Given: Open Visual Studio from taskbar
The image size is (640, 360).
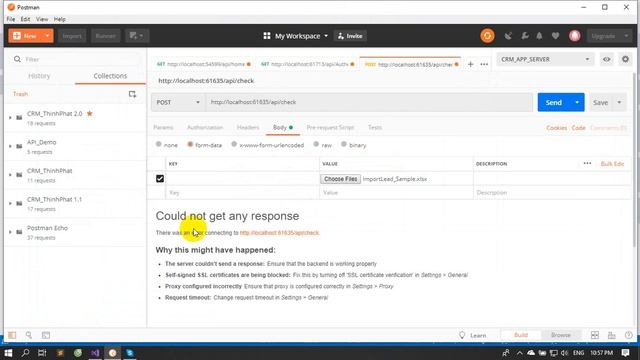Looking at the screenshot, I should click(95, 353).
